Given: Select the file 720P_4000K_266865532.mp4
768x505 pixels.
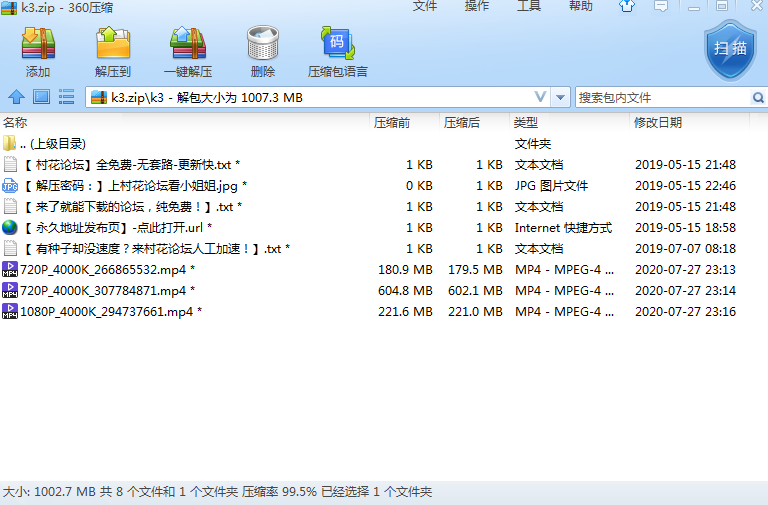Looking at the screenshot, I should (x=101, y=269).
